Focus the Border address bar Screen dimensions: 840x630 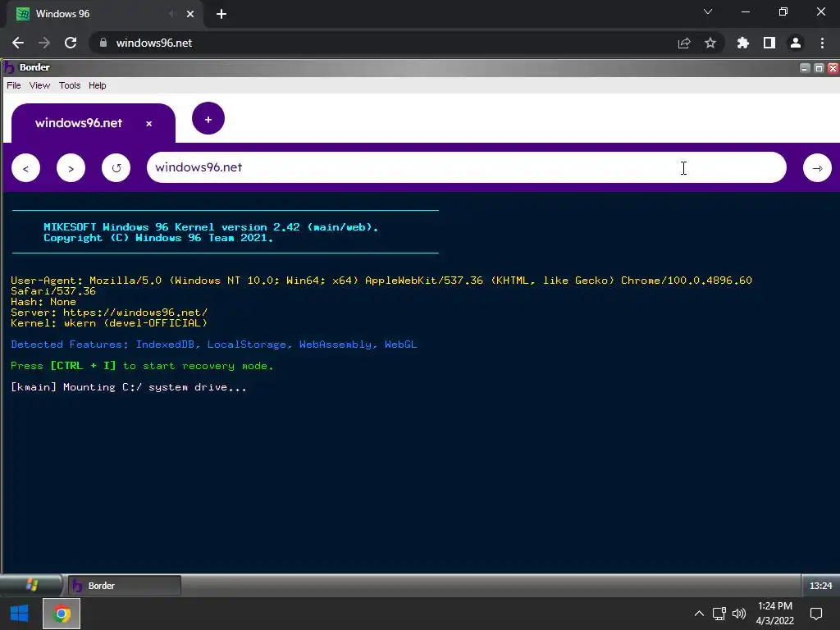466,167
